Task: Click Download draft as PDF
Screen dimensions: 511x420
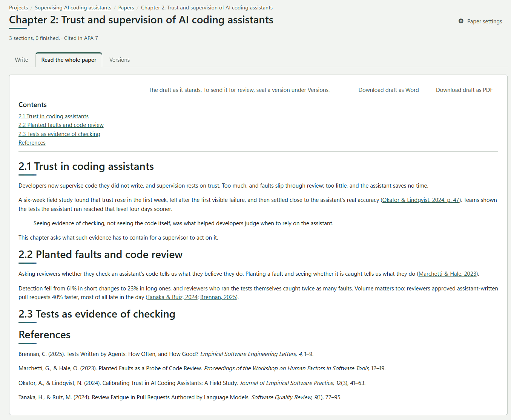Action: click(464, 90)
